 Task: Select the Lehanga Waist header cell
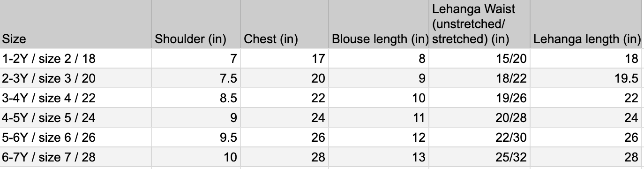[x=479, y=24]
